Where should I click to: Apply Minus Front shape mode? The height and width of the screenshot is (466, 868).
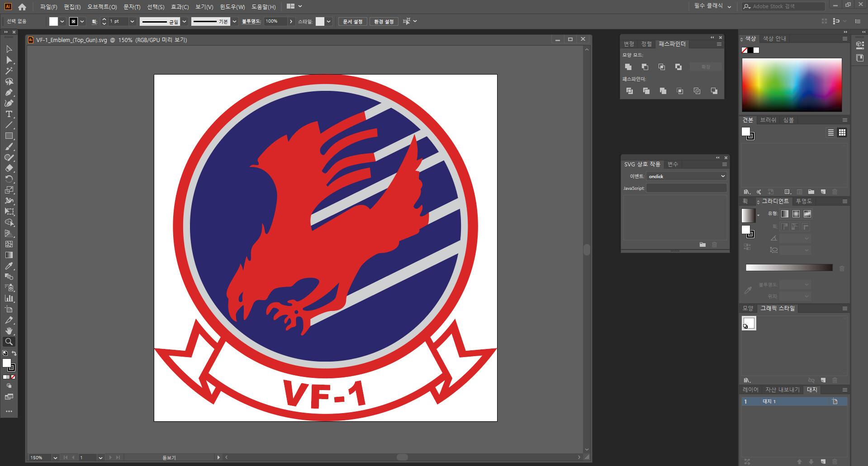coord(645,67)
